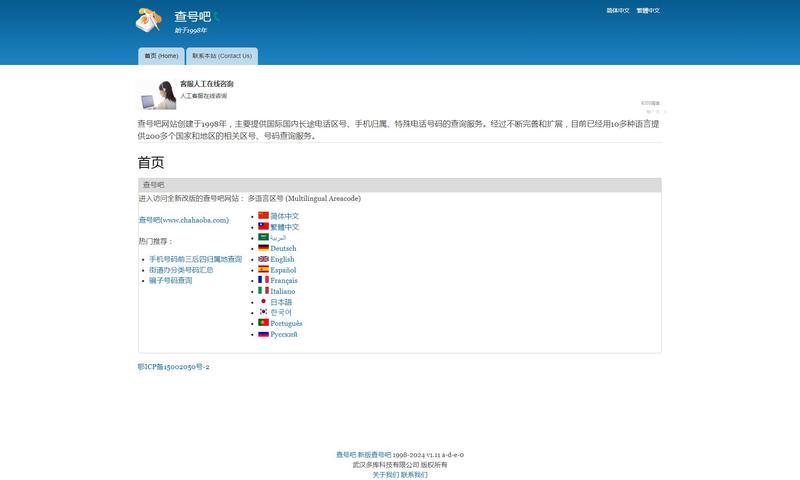
Task: Switch to 简体中文 in top right header
Action: pos(618,11)
